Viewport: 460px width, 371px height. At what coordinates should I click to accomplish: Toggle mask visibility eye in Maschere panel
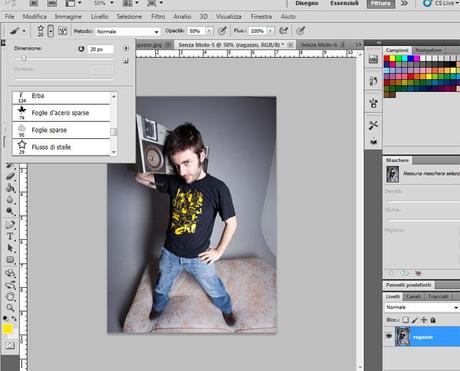[x=404, y=273]
